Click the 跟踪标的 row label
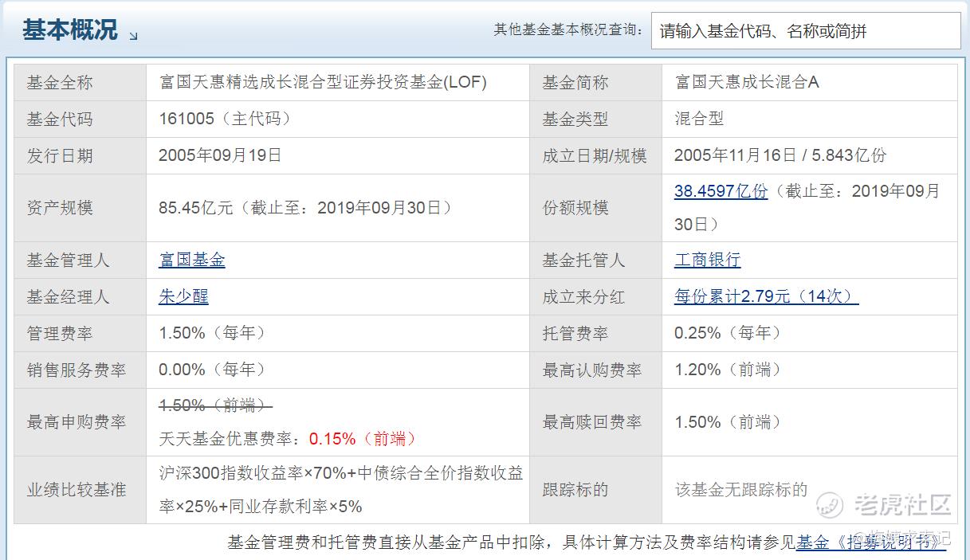Screen dimensions: 970x560 click(x=575, y=489)
